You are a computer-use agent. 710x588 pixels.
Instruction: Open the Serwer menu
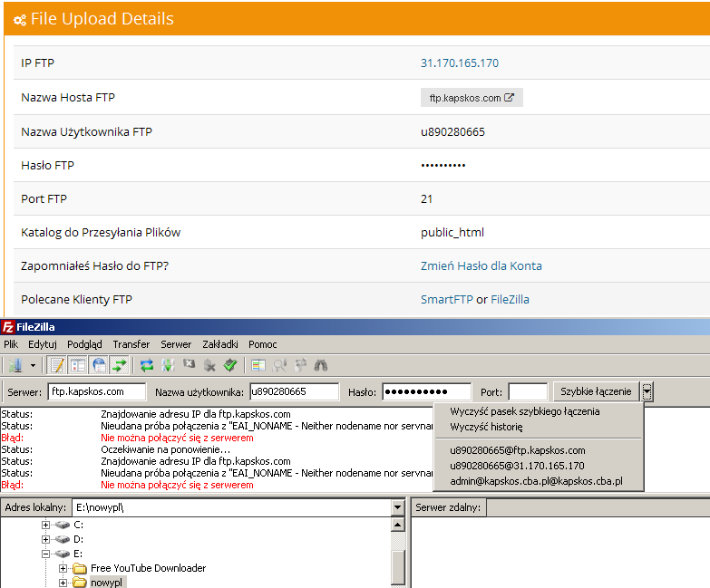[176, 344]
